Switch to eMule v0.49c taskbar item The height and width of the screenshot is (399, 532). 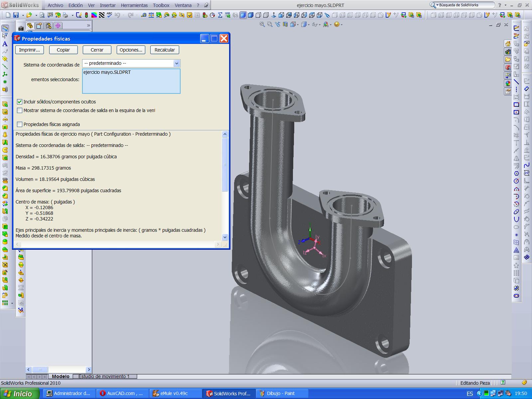click(x=176, y=393)
